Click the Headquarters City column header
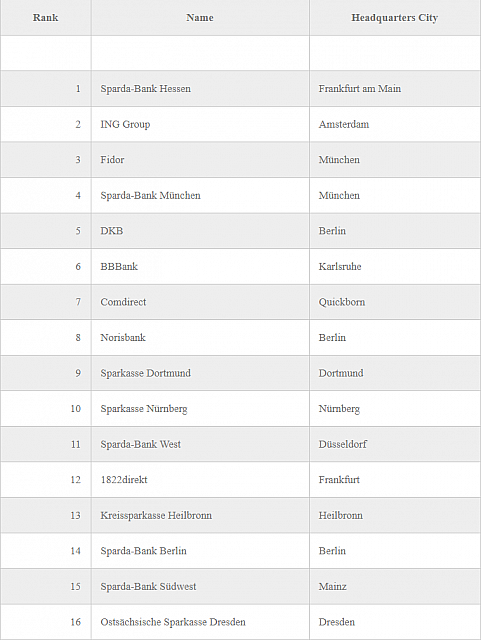Viewport: 481px width, 640px height. (395, 18)
